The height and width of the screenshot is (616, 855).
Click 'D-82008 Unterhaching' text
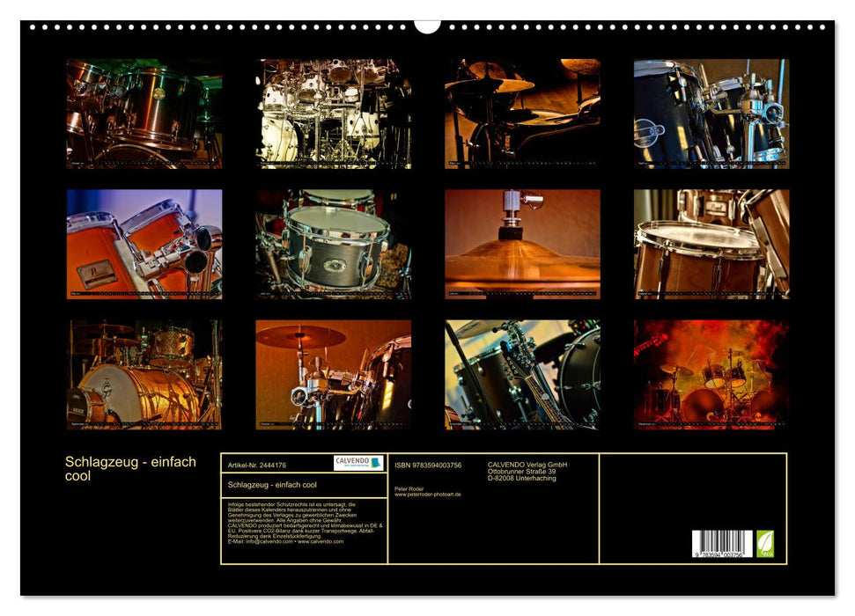522,478
